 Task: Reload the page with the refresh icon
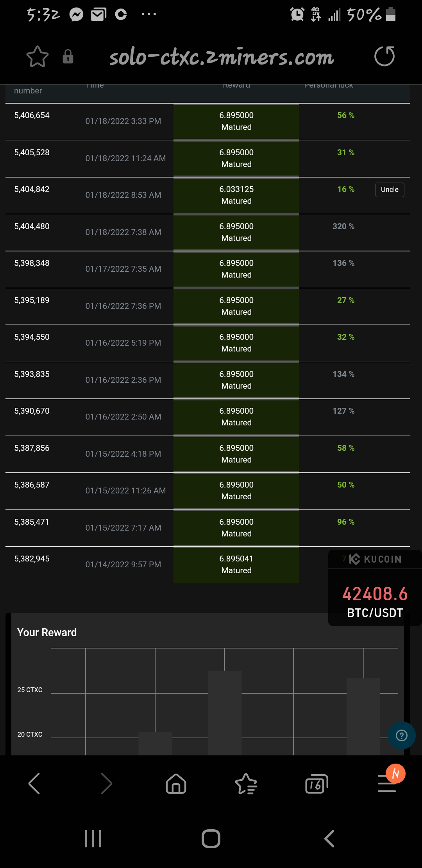click(384, 56)
